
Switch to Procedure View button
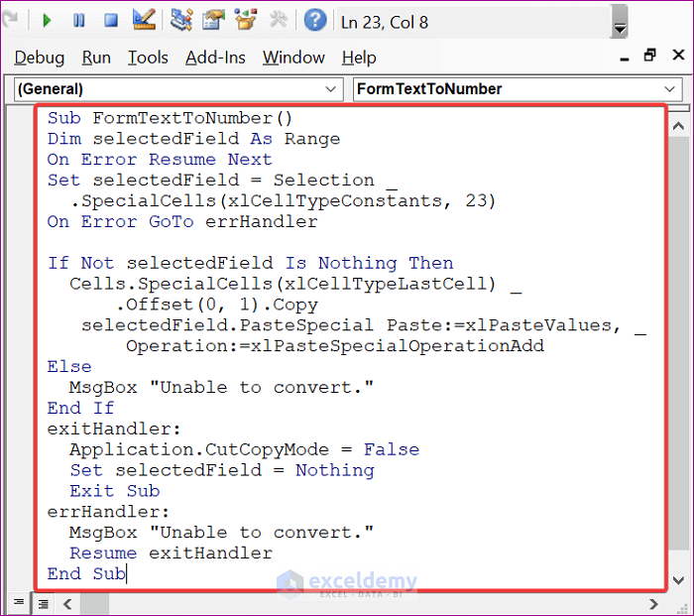click(x=19, y=602)
